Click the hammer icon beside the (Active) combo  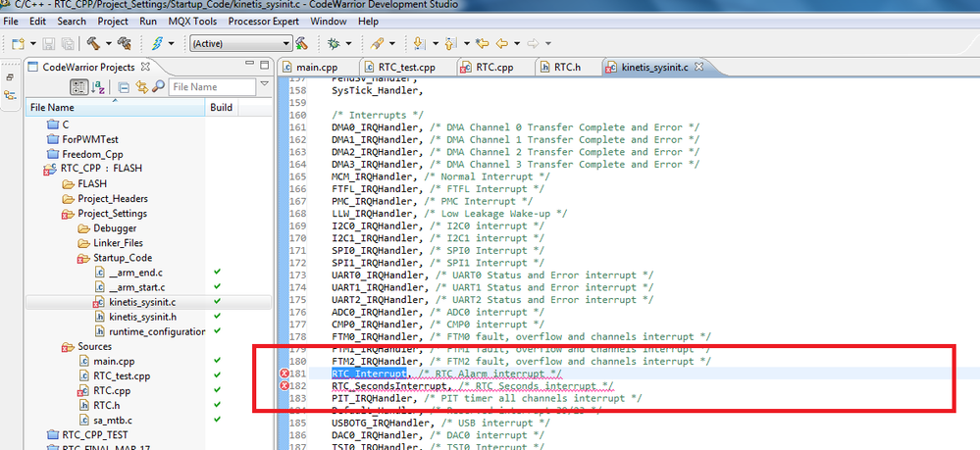[302, 43]
